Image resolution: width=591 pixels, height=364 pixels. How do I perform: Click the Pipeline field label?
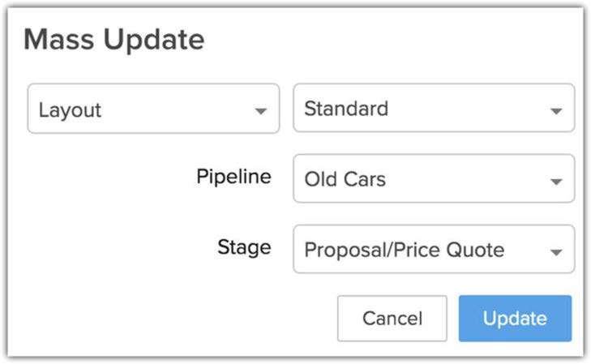tap(233, 177)
